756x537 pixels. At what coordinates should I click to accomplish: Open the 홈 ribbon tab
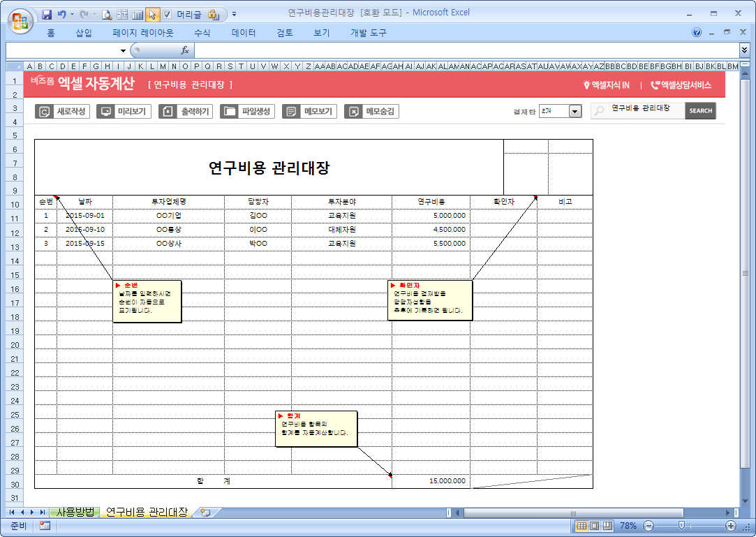(51, 33)
